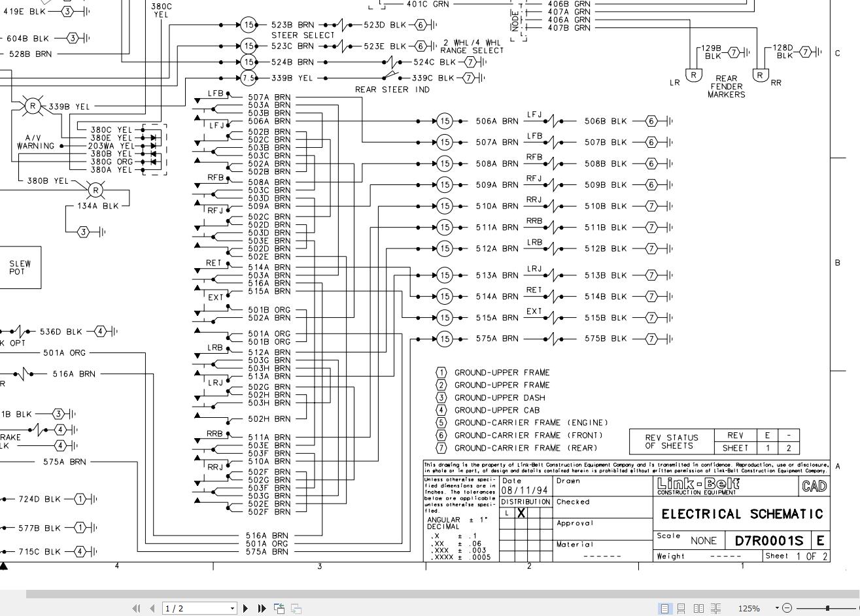Click wire label 512B BLK
The image size is (860, 616).
606,248
